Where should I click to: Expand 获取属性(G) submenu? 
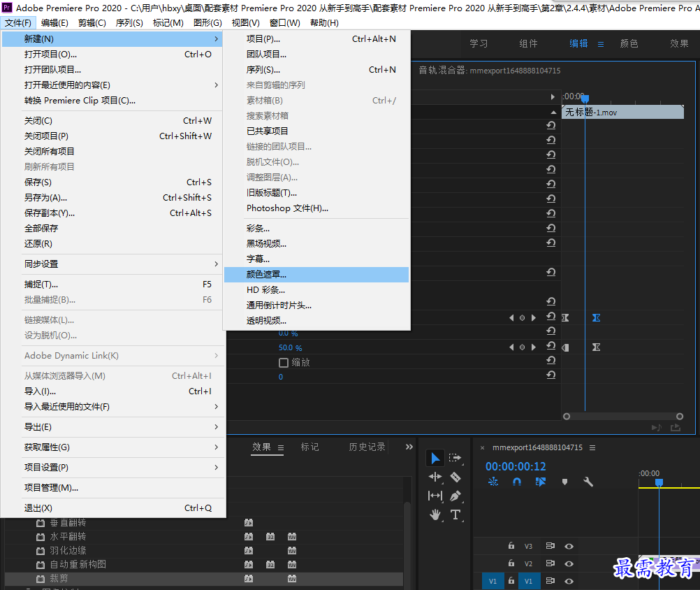pos(217,447)
